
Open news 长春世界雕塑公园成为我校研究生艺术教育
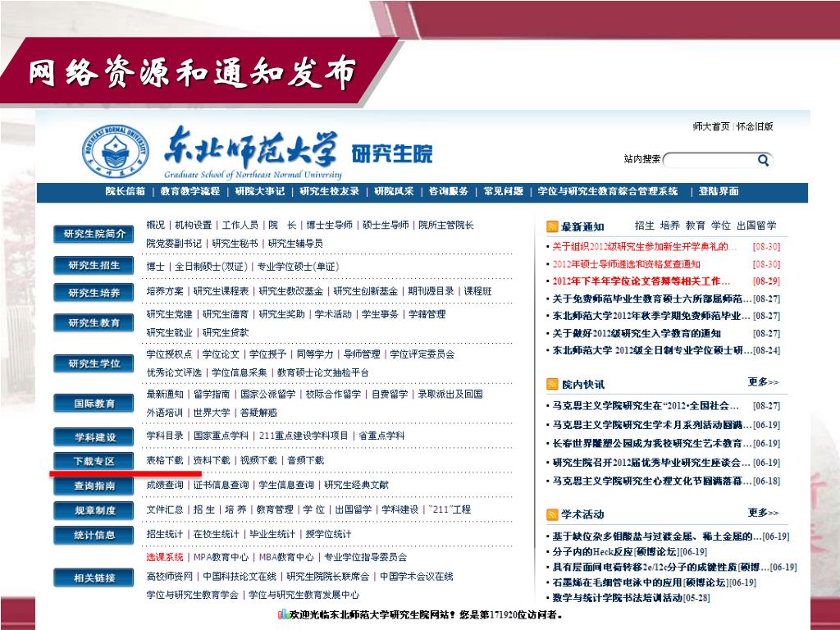click(x=652, y=444)
